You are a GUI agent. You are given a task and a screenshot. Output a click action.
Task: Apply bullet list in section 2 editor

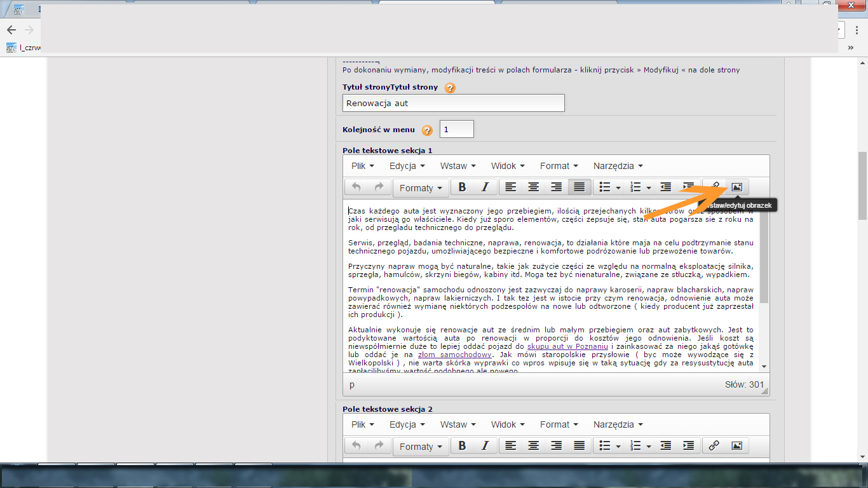pos(605,446)
